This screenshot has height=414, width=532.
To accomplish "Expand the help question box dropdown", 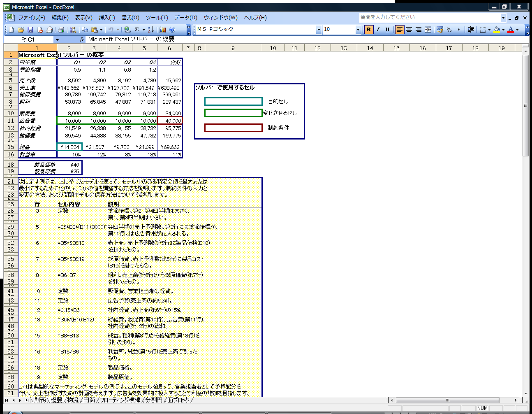I will (503, 17).
